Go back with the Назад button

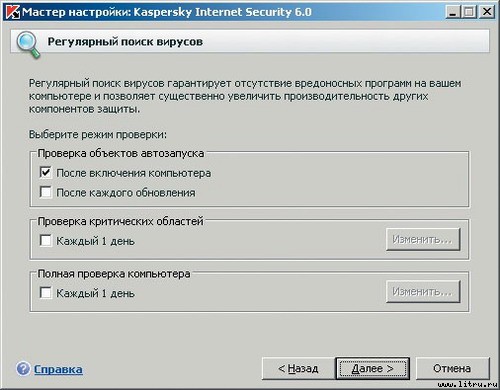coord(298,368)
